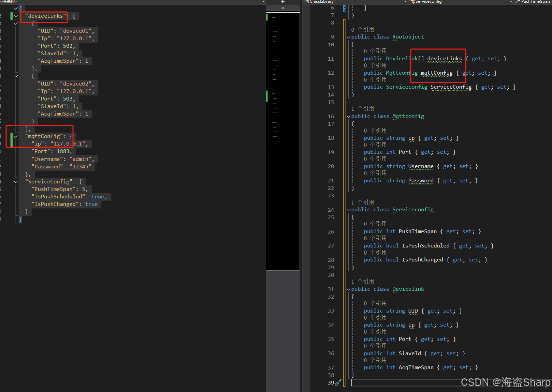Collapse the Mqttconfig class block

click(348, 117)
